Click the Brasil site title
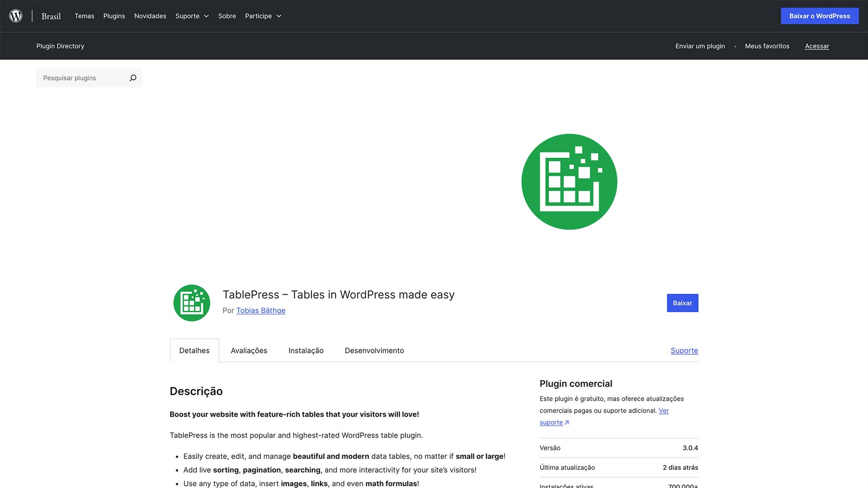868x488 pixels. [51, 16]
